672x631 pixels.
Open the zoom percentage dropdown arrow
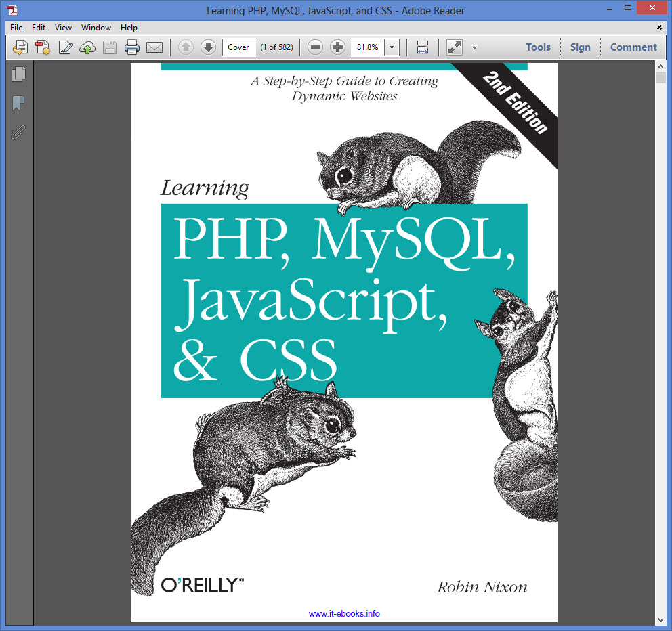(392, 47)
